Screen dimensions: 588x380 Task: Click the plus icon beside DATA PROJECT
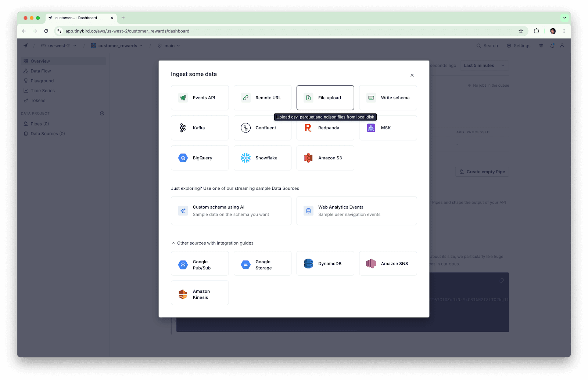pyautogui.click(x=102, y=113)
